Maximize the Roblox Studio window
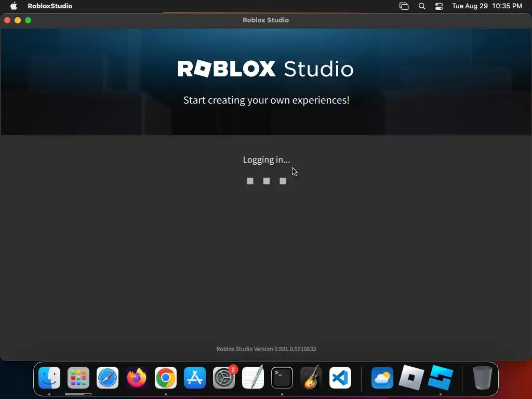Screen dimensions: 532x399 pos(28,20)
